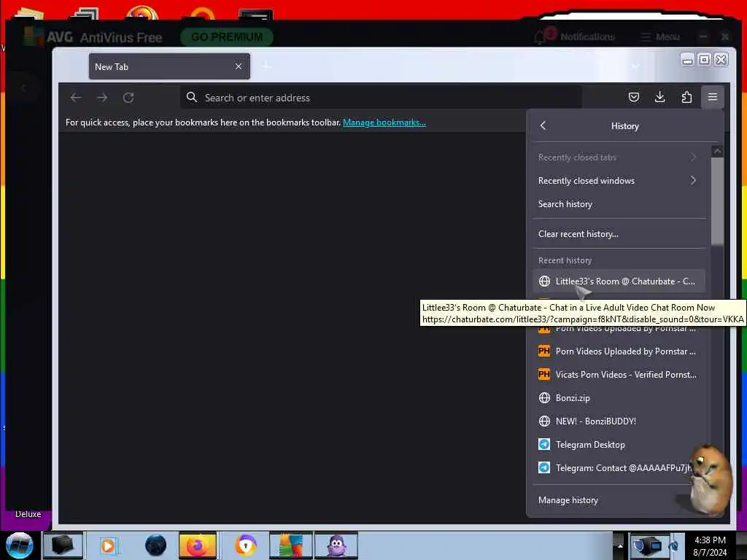Open the Firefox hamburger application menu
The width and height of the screenshot is (747, 560).
pos(712,97)
